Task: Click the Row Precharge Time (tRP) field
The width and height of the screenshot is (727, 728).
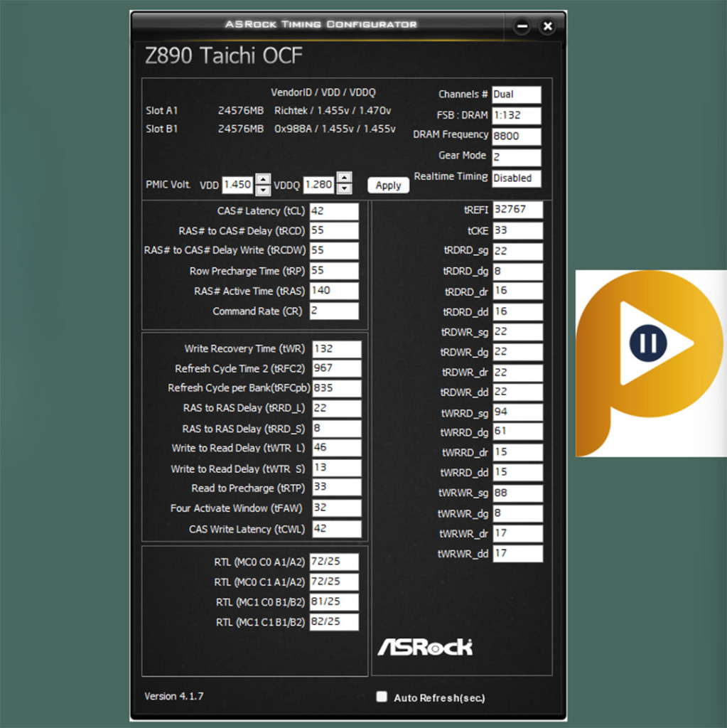Action: click(x=334, y=271)
